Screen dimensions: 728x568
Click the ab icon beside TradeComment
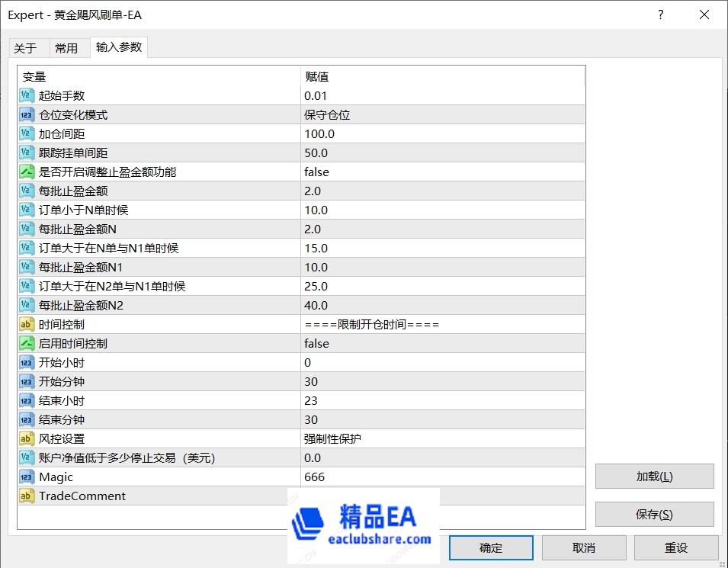27,496
